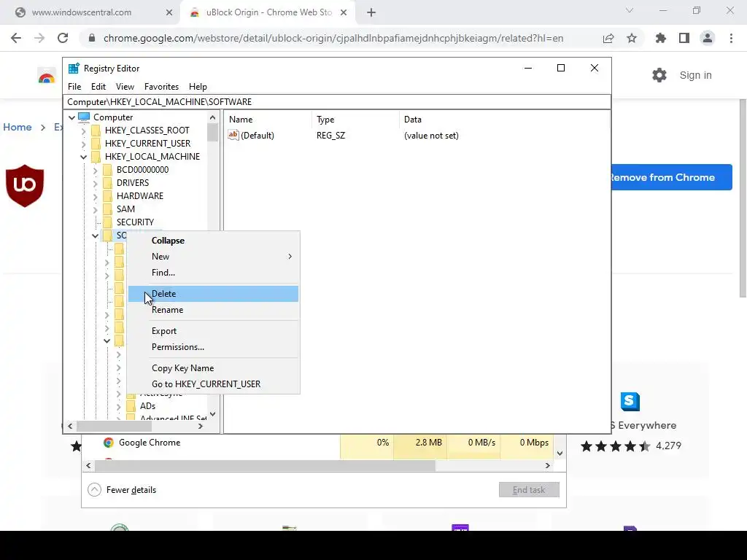Toggle the Chrome side panel icon
Viewport: 747px width, 560px height.
tap(684, 38)
